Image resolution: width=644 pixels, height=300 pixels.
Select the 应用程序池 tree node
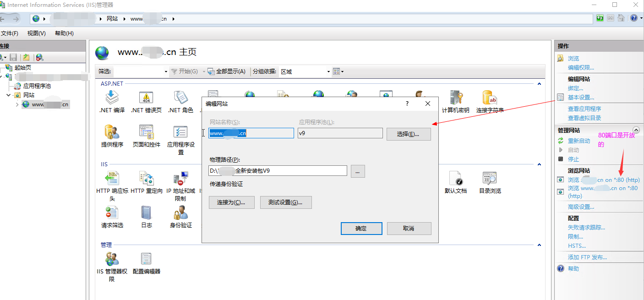(x=37, y=86)
